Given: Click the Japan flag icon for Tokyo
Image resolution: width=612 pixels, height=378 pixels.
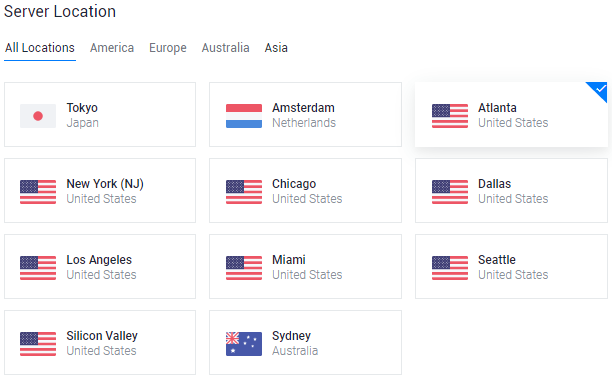Looking at the screenshot, I should 38,116.
